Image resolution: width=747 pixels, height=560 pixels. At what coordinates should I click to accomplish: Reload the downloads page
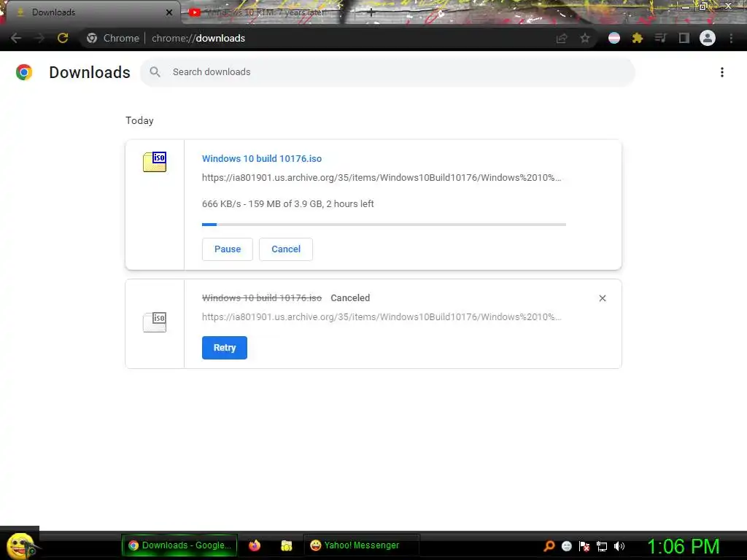(63, 38)
